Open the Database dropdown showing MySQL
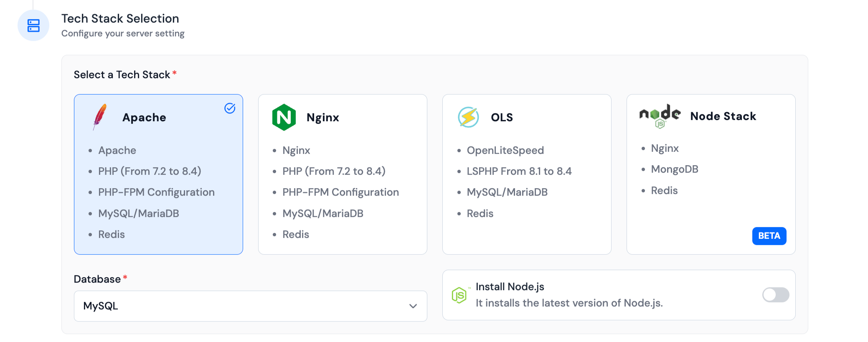The width and height of the screenshot is (868, 342). pos(250,306)
